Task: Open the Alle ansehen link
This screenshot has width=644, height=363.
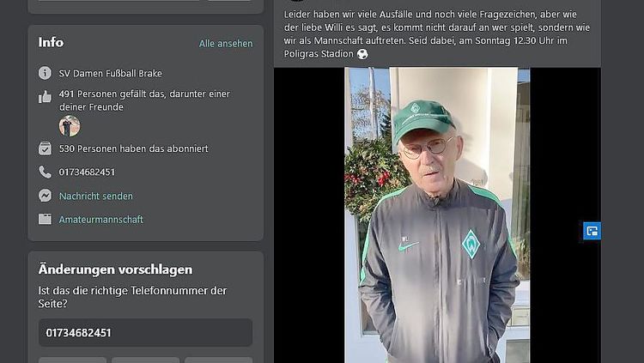Action: 226,44
